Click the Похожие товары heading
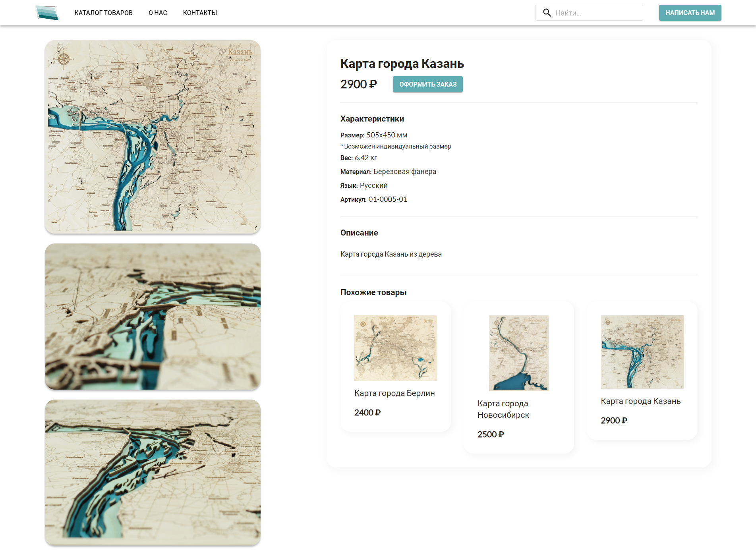The height and width of the screenshot is (560, 756). coord(373,292)
